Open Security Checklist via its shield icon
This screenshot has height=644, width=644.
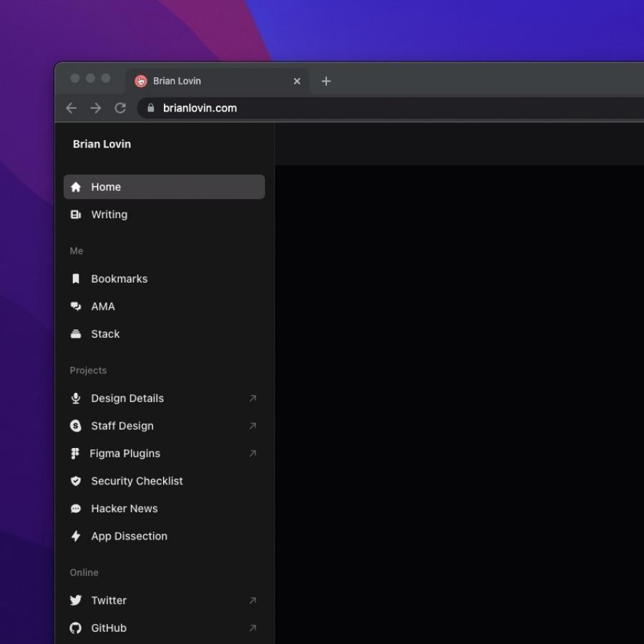(x=76, y=481)
